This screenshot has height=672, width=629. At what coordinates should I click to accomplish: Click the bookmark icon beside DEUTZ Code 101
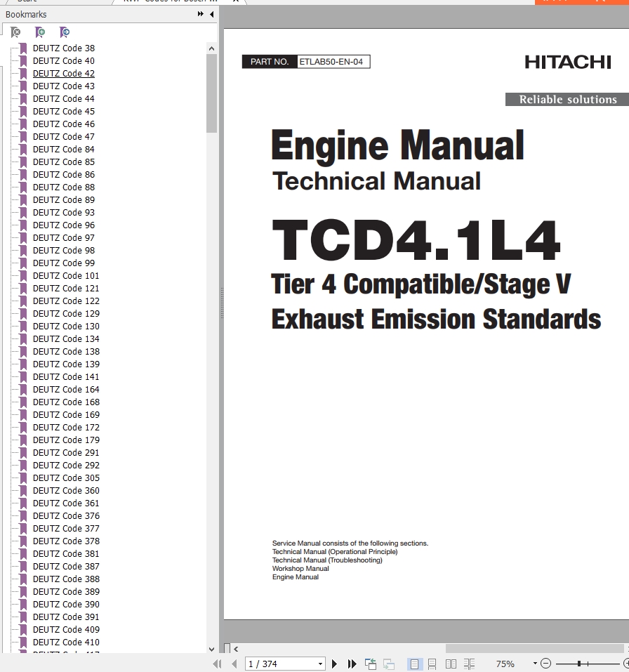click(23, 275)
